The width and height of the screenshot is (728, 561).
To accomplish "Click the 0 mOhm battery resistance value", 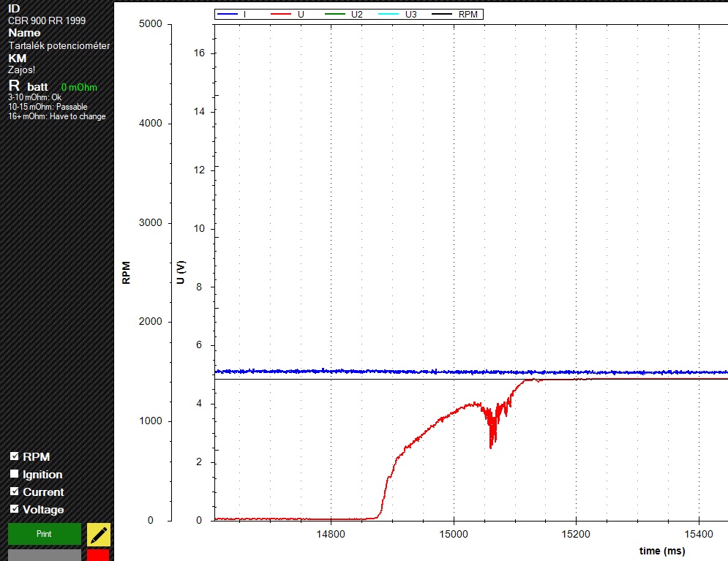I will (79, 87).
